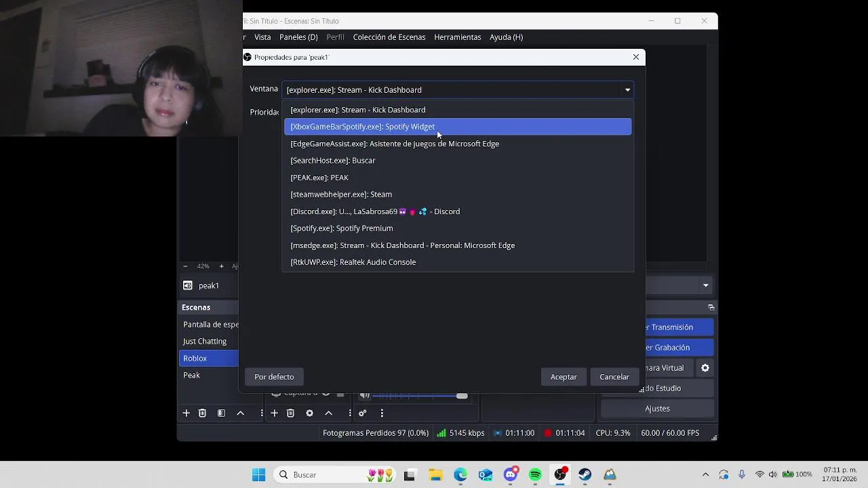Select Discord.exe LaSabrosa69 window option
Image resolution: width=868 pixels, height=488 pixels.
458,211
